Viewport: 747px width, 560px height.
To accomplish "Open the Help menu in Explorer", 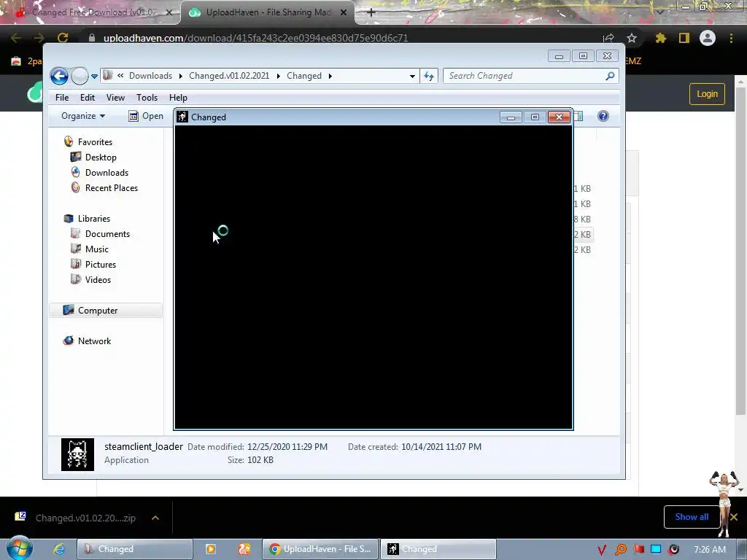I will [178, 98].
